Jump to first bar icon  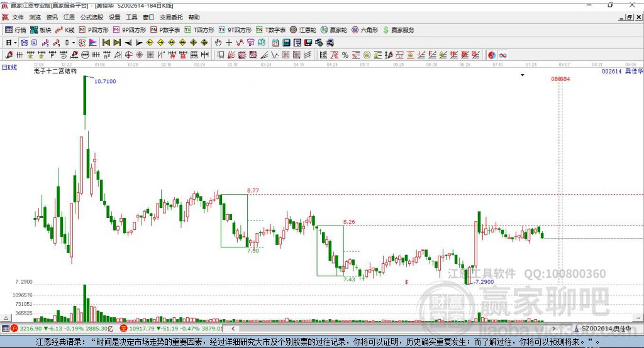[x=106, y=43]
